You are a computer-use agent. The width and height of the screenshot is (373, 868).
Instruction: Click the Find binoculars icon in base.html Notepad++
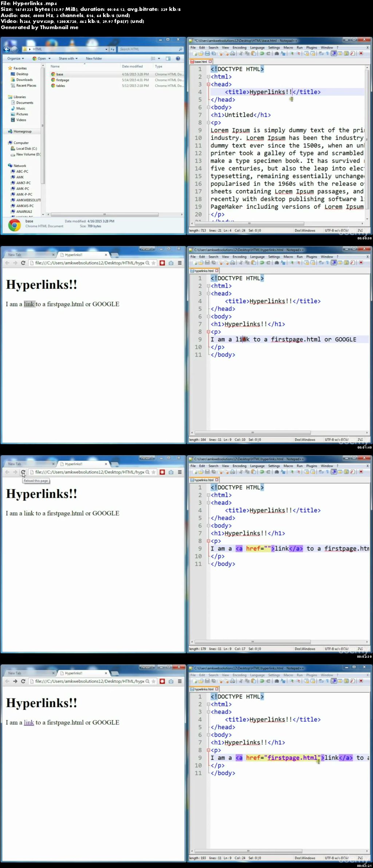pyautogui.click(x=277, y=53)
